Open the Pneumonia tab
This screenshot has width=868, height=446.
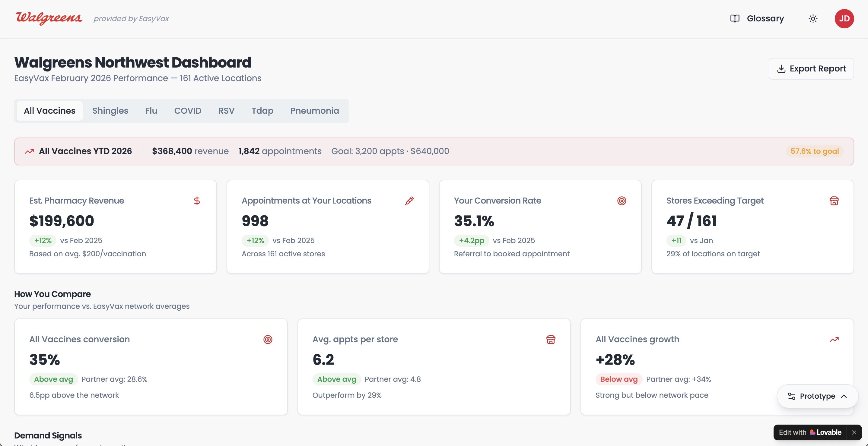click(x=315, y=111)
